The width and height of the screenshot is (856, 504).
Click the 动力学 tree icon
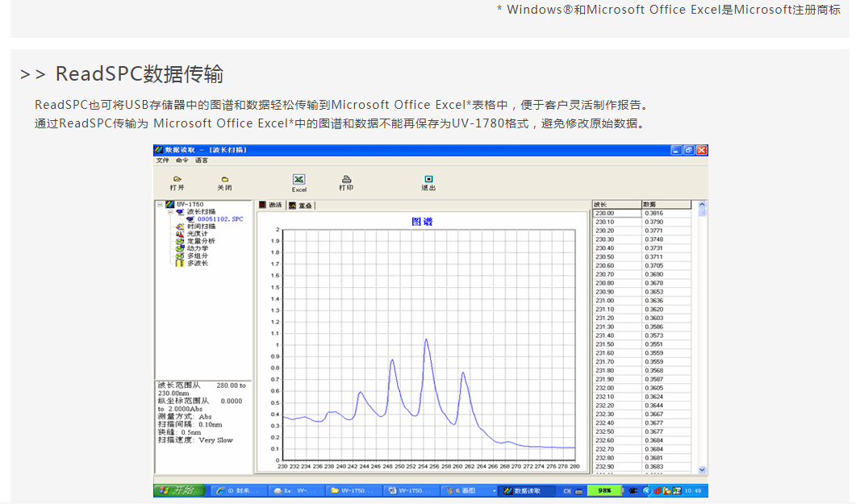(x=180, y=248)
